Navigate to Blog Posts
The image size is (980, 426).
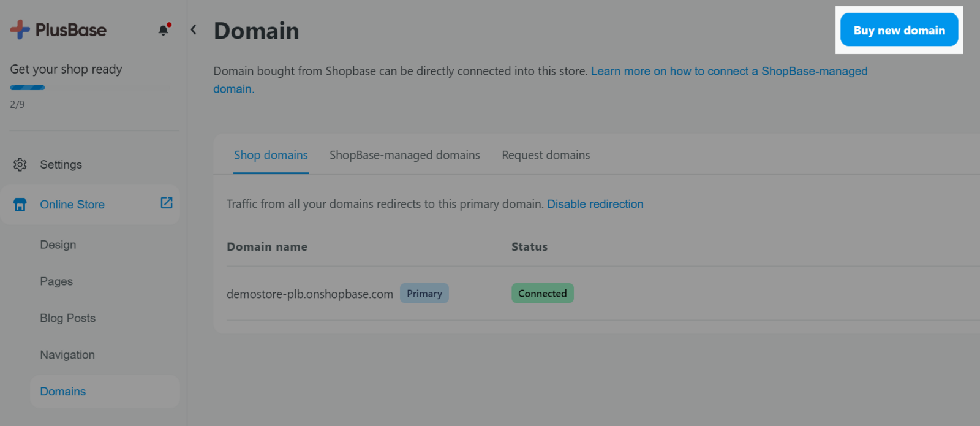pyautogui.click(x=68, y=318)
